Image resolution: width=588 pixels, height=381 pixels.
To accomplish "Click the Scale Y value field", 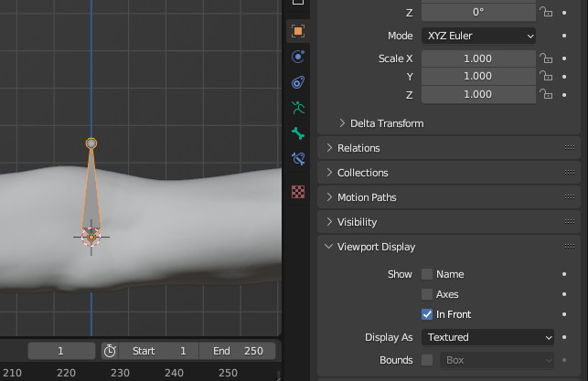I will coord(478,77).
